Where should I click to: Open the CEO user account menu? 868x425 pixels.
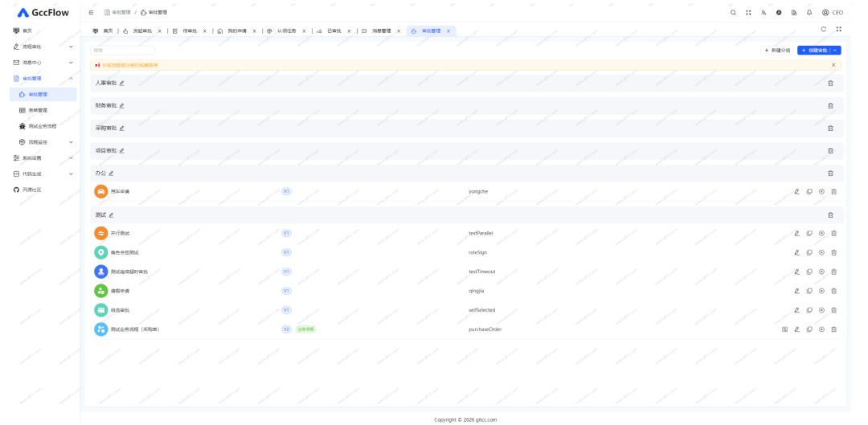(x=832, y=12)
